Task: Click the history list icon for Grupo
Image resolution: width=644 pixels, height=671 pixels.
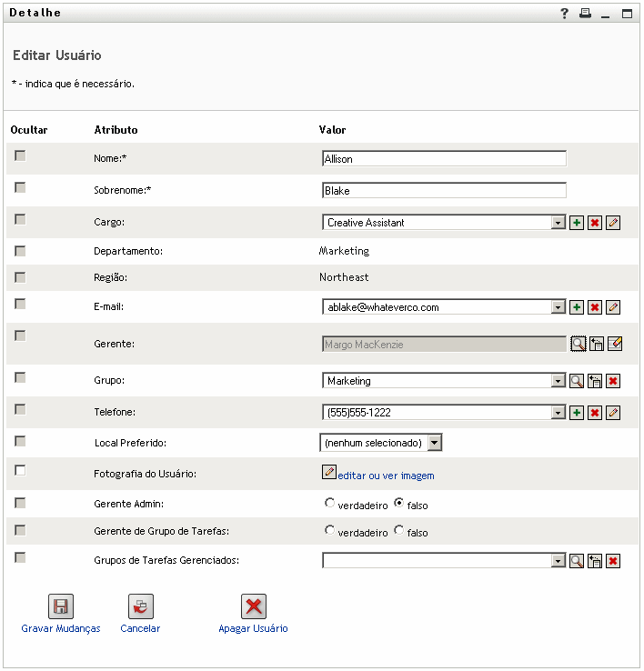Action: point(595,381)
